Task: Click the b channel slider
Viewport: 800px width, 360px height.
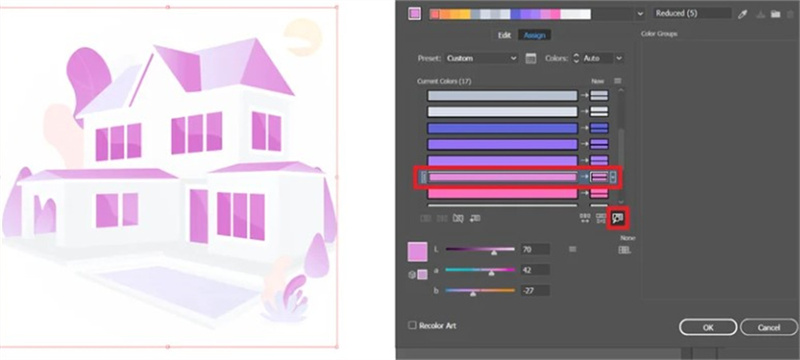Action: [x=480, y=291]
